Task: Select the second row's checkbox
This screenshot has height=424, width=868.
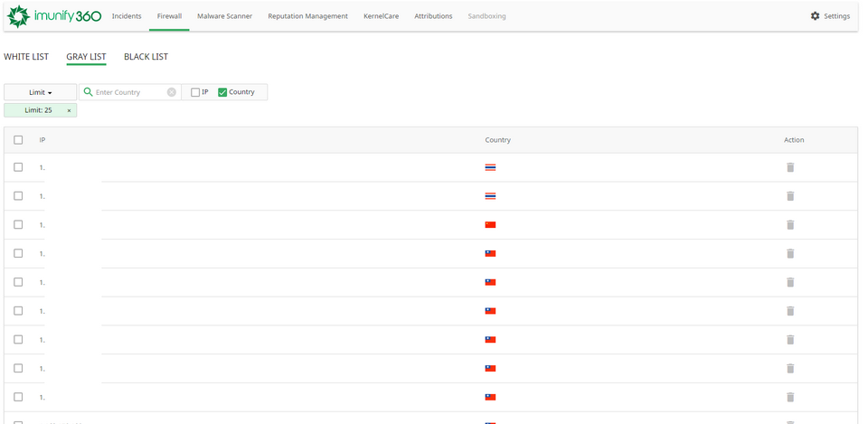Action: pos(18,196)
